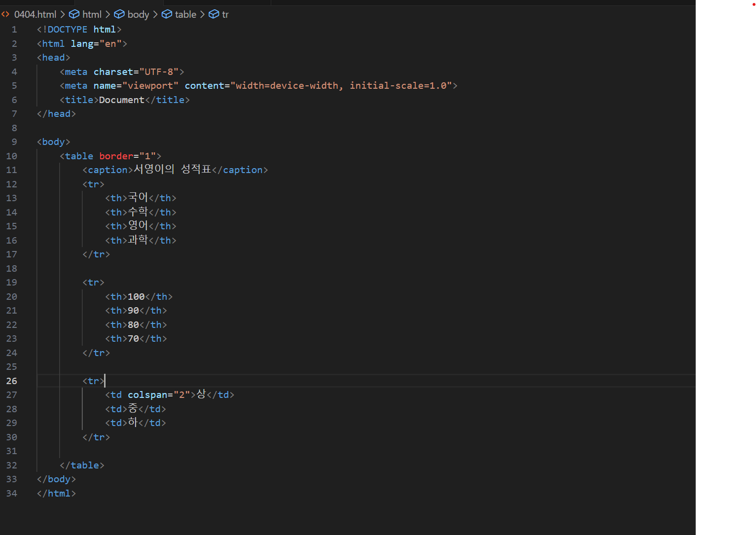The image size is (756, 535).
Task: Open the body breadcrumb segment
Action: [x=138, y=14]
